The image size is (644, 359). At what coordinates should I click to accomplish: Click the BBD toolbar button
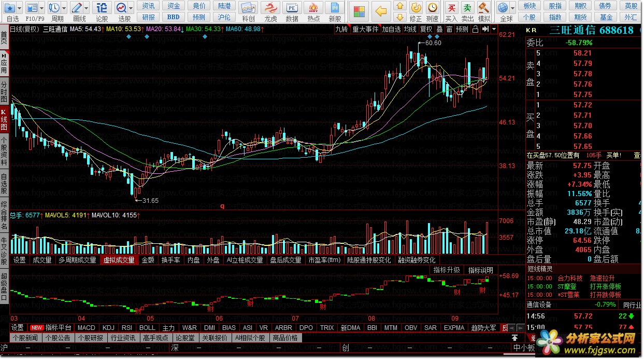click(x=174, y=17)
